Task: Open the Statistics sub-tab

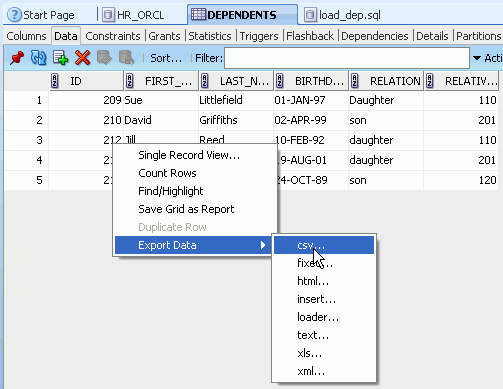Action: [x=210, y=36]
